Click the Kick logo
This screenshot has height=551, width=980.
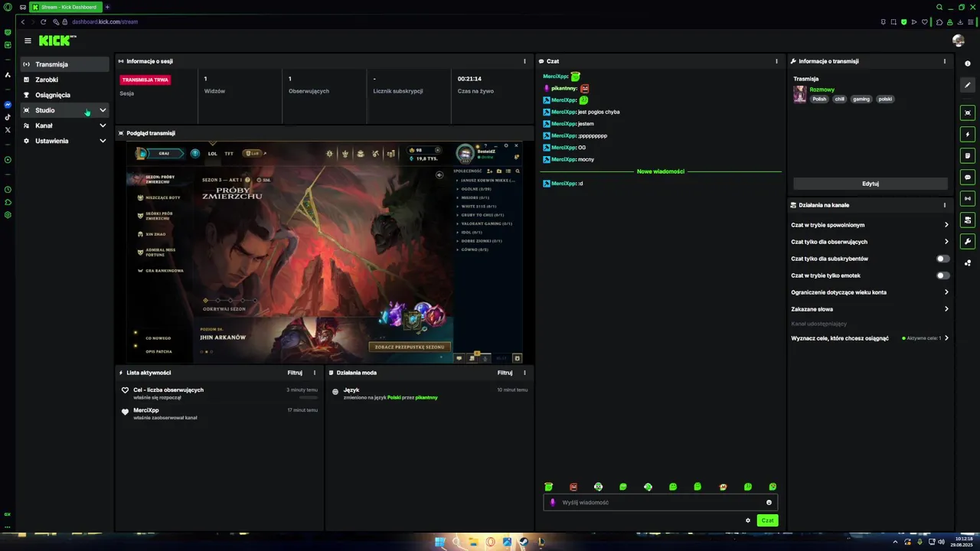[57, 41]
